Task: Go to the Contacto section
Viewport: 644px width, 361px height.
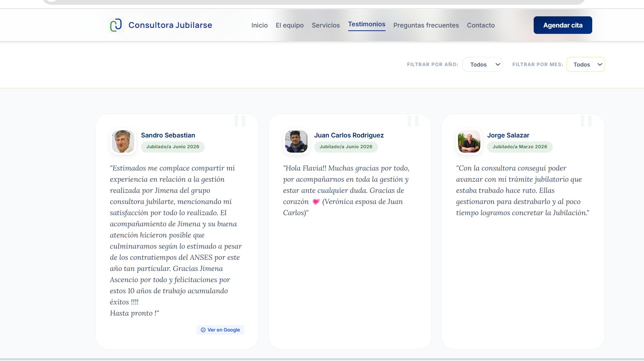Action: click(x=481, y=25)
